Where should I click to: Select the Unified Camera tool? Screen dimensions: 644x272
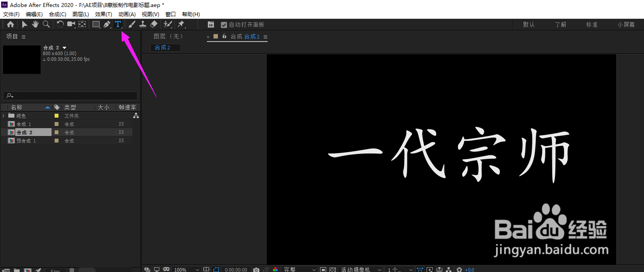pyautogui.click(x=71, y=24)
